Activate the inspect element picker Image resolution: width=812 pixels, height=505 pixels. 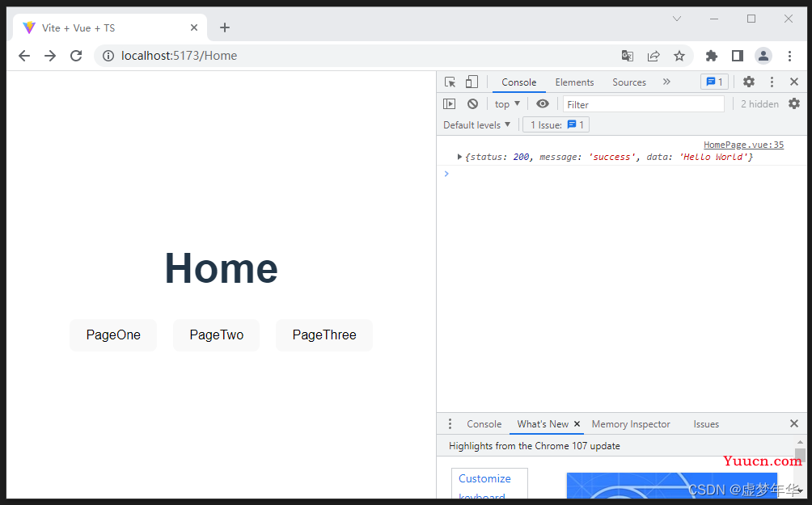pyautogui.click(x=450, y=82)
